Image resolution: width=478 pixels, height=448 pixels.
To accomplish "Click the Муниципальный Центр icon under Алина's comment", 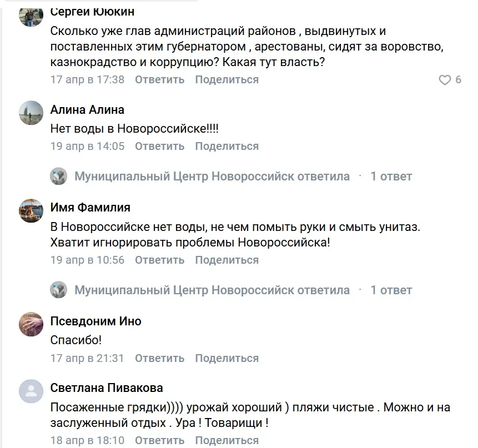I will click(59, 177).
